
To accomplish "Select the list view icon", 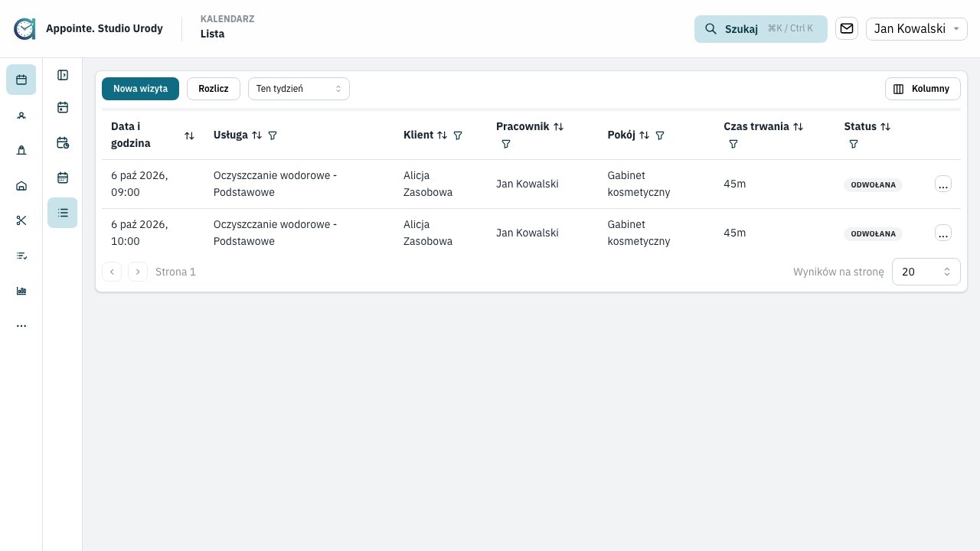I will point(63,213).
